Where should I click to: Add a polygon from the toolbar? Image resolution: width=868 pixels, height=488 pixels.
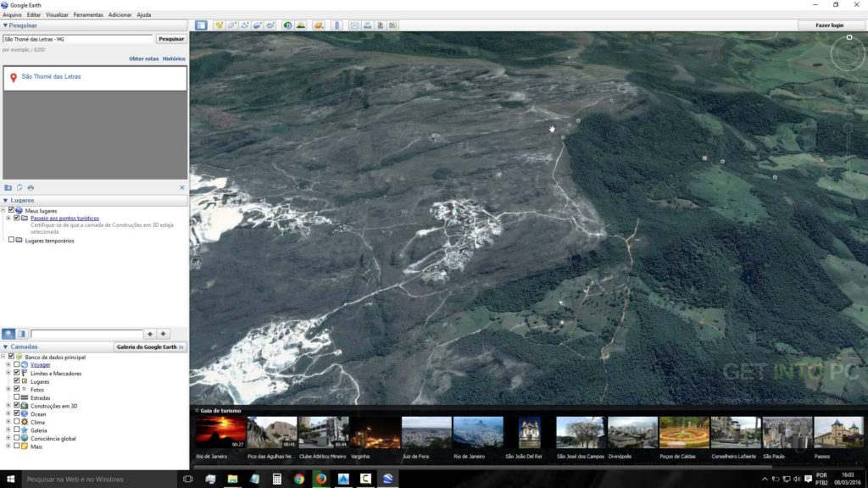232,25
